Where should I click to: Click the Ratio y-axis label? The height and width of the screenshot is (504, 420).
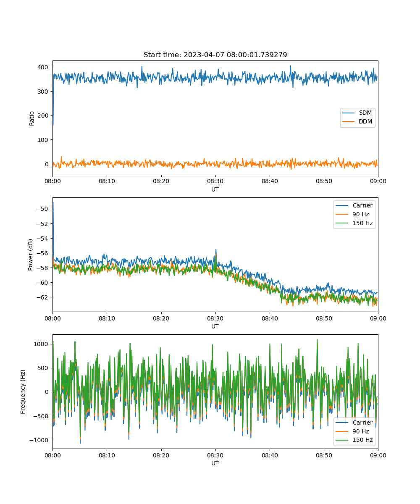pyautogui.click(x=31, y=118)
